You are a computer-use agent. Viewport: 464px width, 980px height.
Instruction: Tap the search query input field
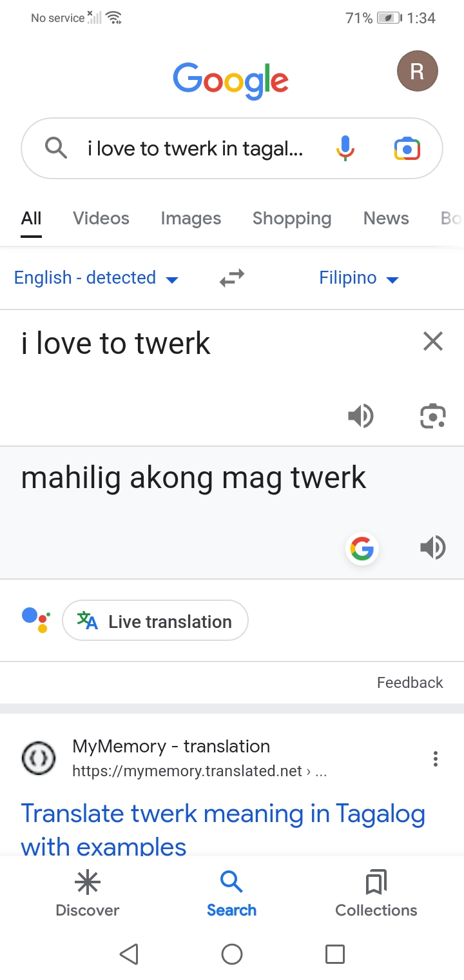(195, 149)
